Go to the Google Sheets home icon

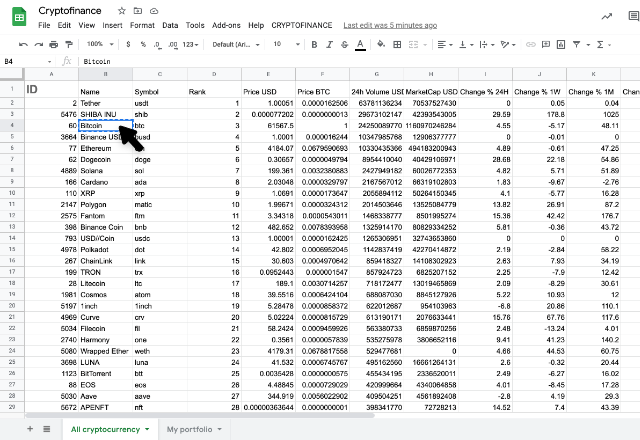[19, 17]
